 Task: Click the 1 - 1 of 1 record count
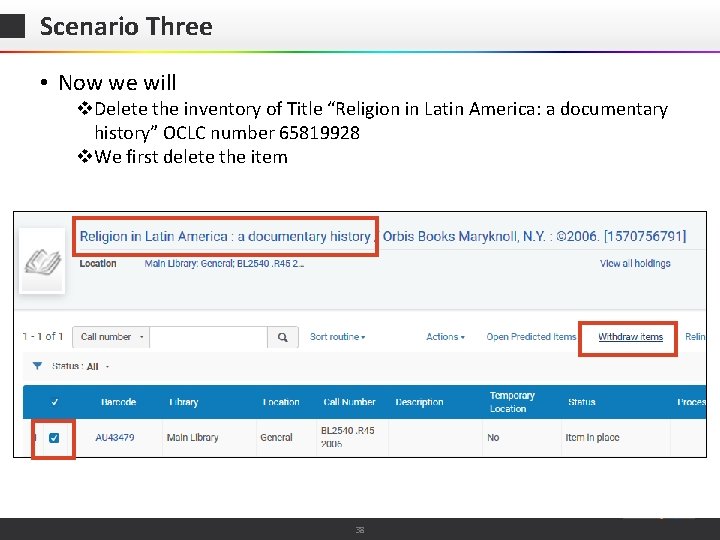43,337
